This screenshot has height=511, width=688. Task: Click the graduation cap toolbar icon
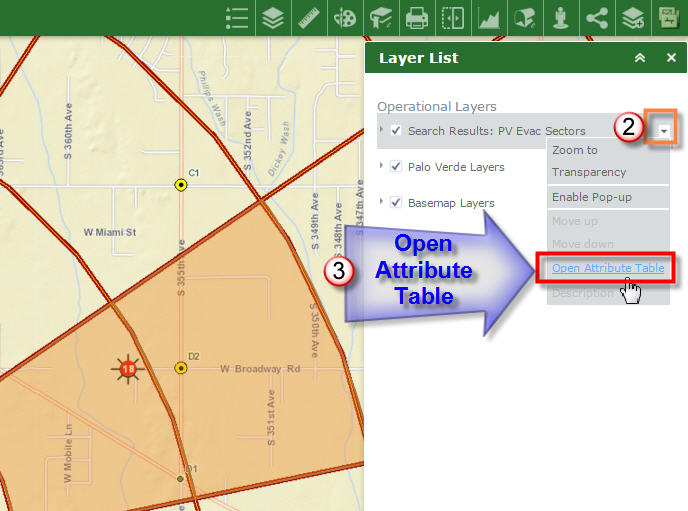pyautogui.click(x=381, y=18)
